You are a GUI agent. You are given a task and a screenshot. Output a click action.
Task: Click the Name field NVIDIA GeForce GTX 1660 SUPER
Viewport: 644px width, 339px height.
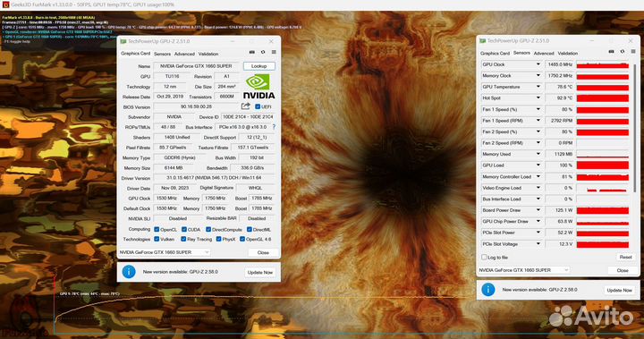click(196, 66)
